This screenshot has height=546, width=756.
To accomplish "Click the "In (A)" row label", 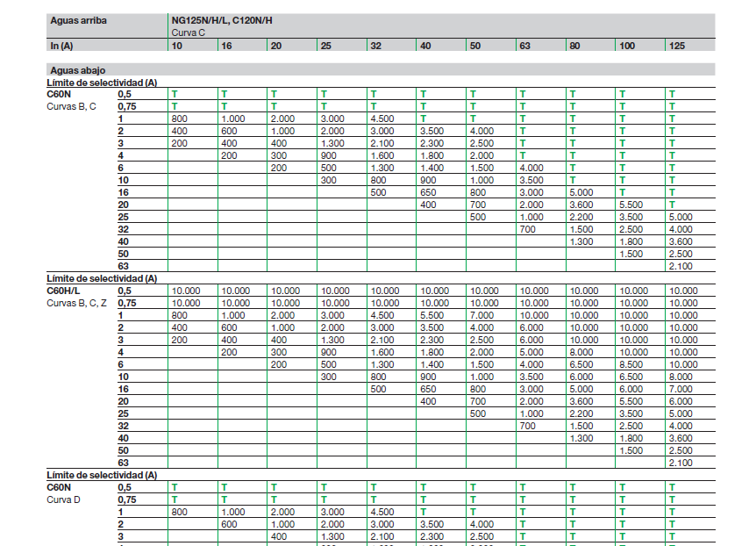I will [61, 45].
